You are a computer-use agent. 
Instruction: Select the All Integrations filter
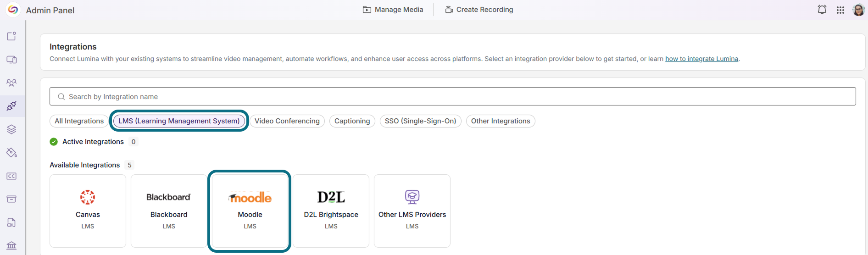tap(79, 121)
